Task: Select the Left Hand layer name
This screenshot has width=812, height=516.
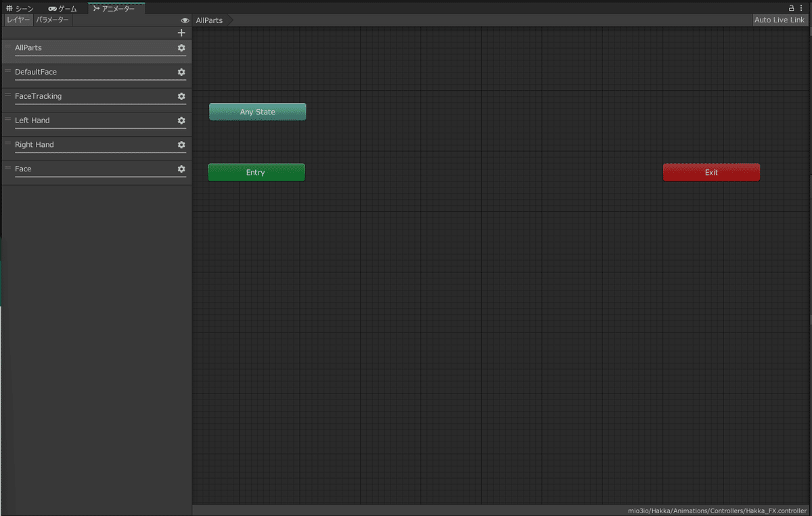Action: click(x=32, y=121)
